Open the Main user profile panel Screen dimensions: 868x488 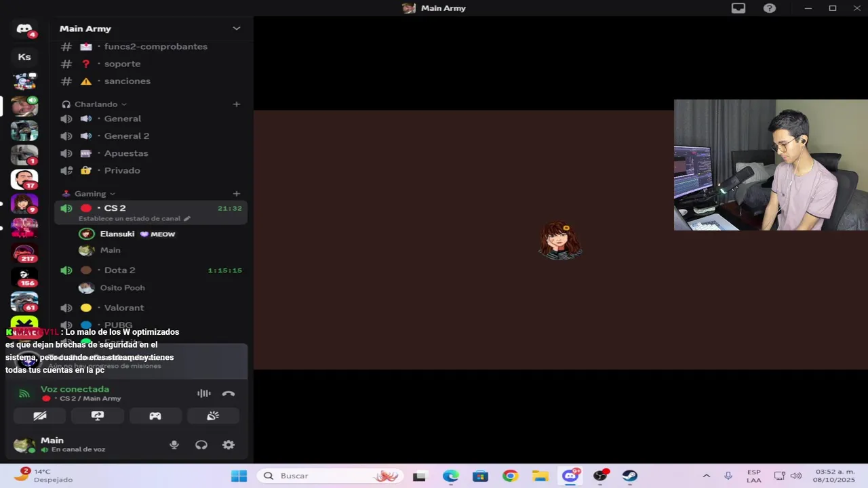[60, 445]
